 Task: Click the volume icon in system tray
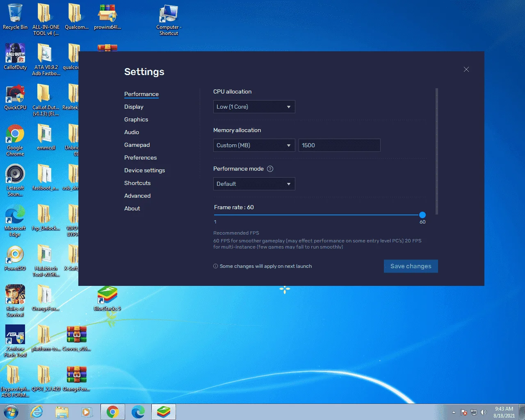484,412
